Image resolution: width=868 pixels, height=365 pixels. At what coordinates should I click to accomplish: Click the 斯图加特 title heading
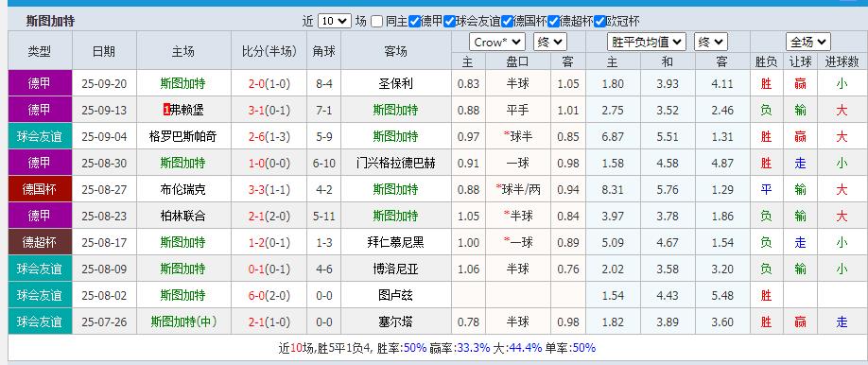point(50,22)
